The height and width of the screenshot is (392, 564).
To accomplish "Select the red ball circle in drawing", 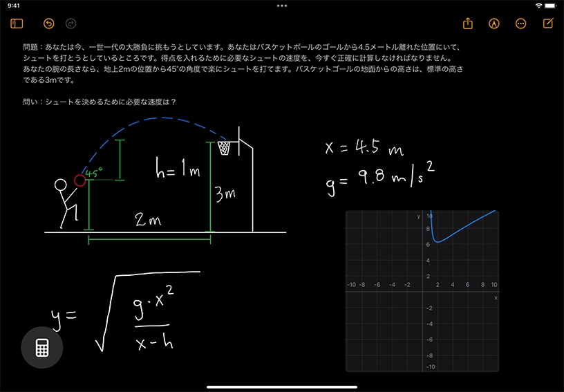I will click(79, 180).
